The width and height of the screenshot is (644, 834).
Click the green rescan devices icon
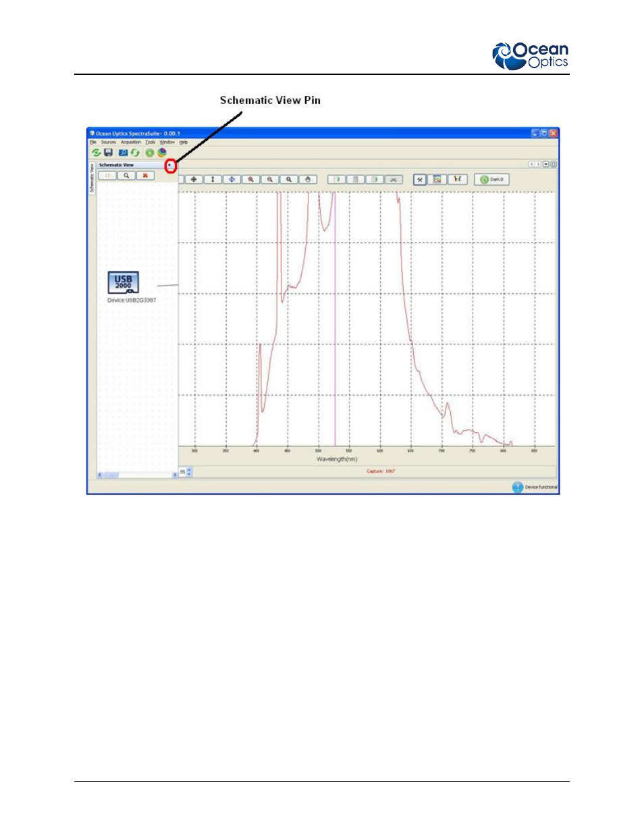(x=96, y=153)
